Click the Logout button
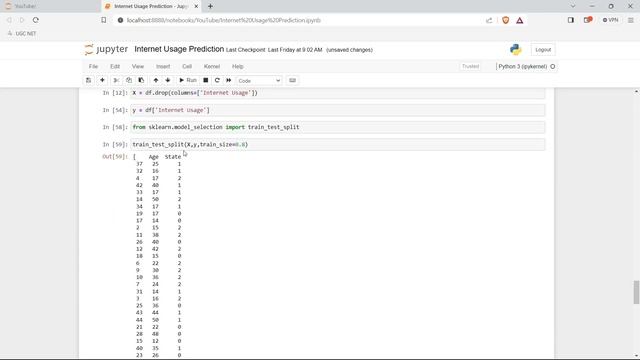This screenshot has height=360, width=640. 543,50
